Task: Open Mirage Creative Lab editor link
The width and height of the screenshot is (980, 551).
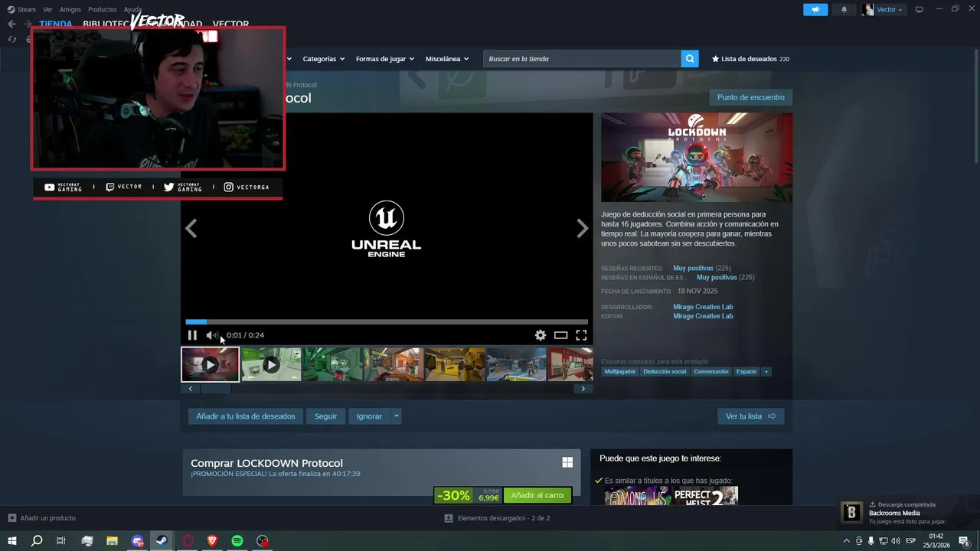Action: 703,316
